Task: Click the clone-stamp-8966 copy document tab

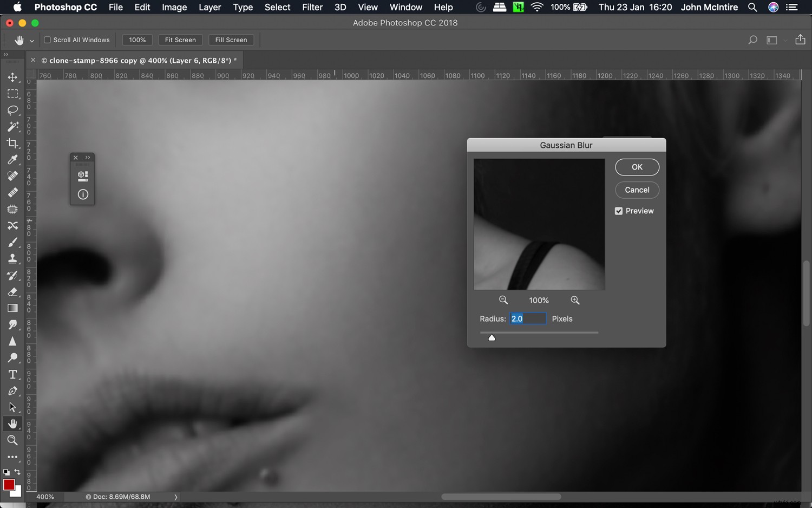Action: click(x=138, y=60)
